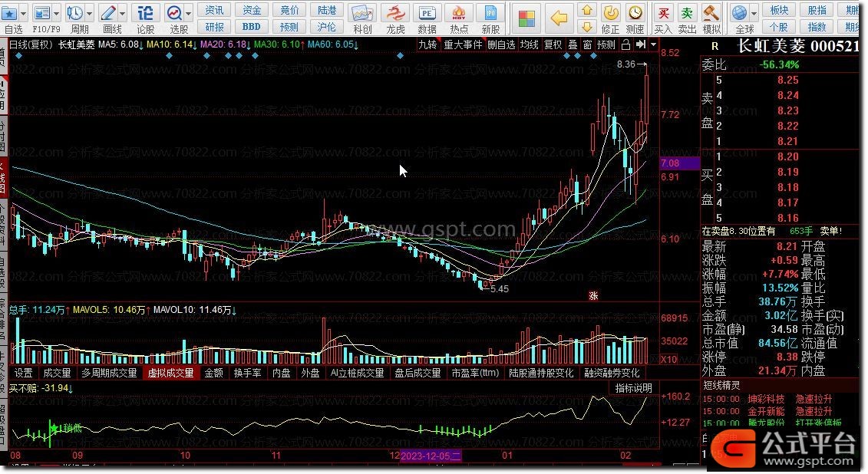Click the 指数 index button
Image resolution: width=868 pixels, height=474 pixels.
coord(817,27)
